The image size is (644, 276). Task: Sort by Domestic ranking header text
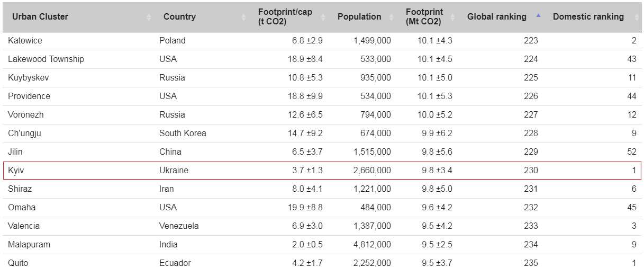click(x=588, y=17)
